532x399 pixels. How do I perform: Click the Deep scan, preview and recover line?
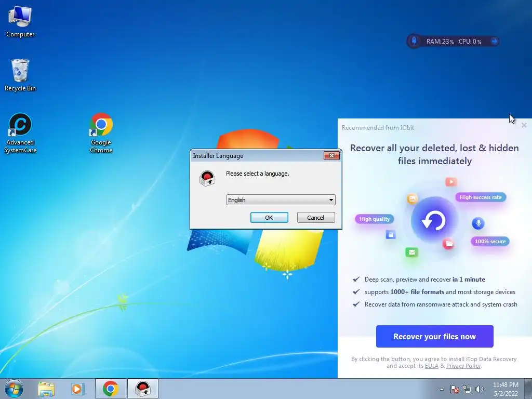tap(425, 279)
